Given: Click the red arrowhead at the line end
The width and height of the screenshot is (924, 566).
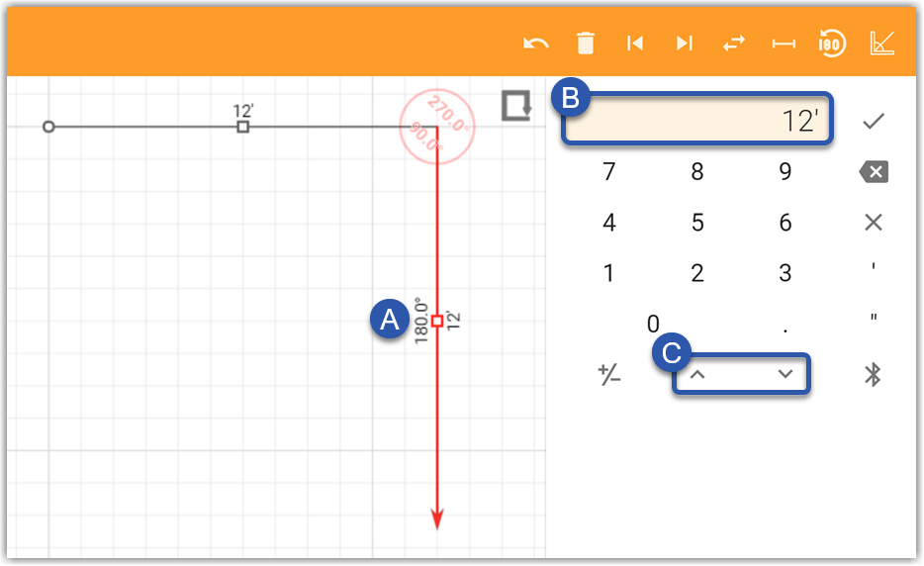Looking at the screenshot, I should click(436, 519).
